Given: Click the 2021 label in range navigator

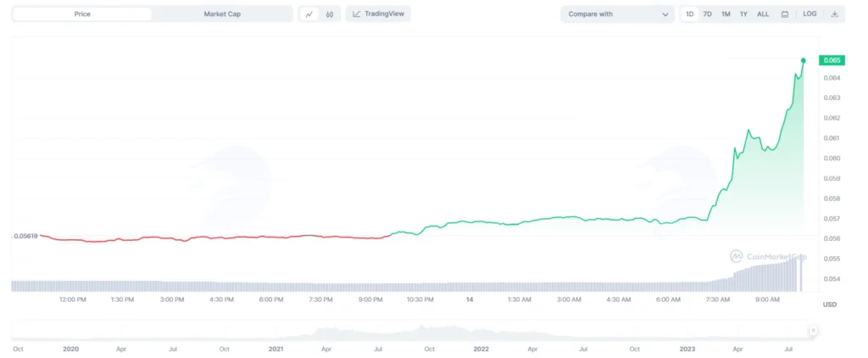Looking at the screenshot, I should (x=275, y=350).
